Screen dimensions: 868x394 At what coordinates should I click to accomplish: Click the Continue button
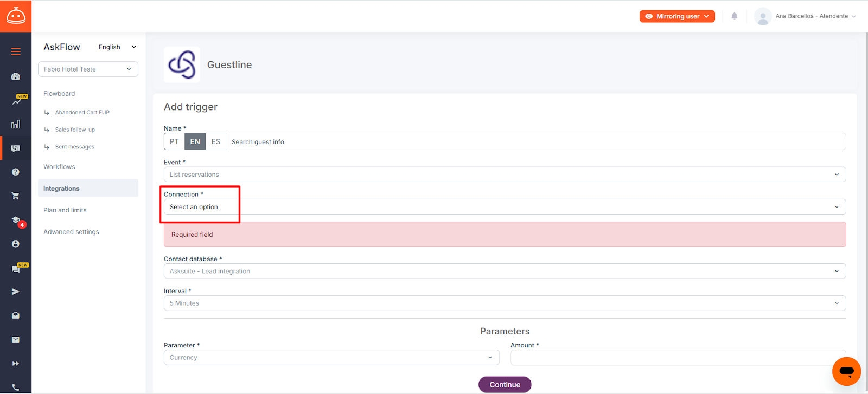pyautogui.click(x=505, y=385)
